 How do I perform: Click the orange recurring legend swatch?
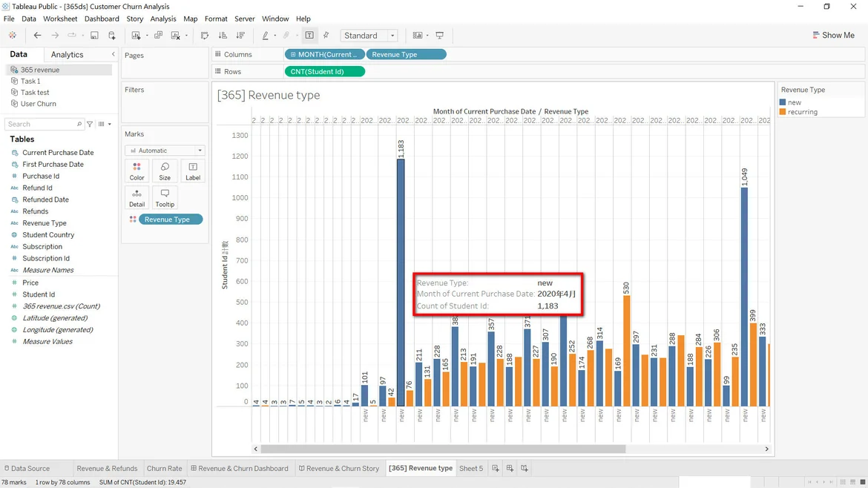[783, 112]
